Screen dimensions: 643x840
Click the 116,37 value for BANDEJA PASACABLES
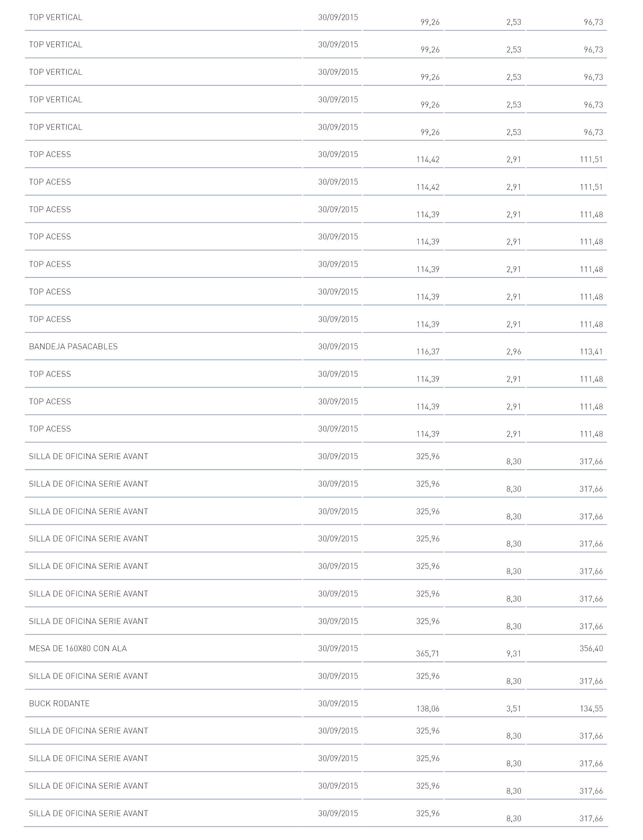tap(428, 352)
